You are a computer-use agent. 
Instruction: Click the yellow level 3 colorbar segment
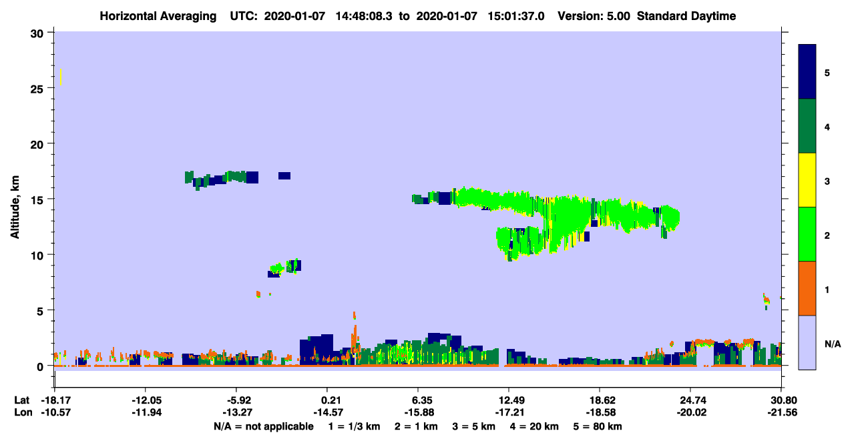807,180
